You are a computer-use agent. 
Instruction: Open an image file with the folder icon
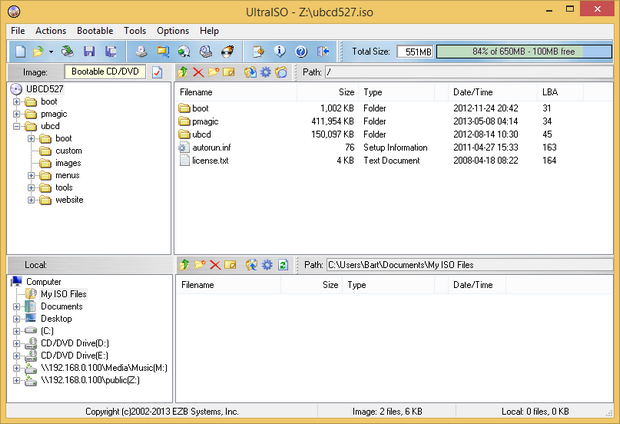coord(38,51)
